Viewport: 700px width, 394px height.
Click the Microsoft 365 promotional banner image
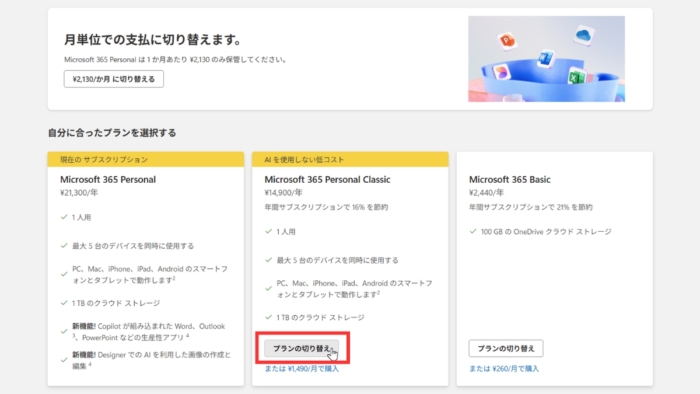tap(546, 59)
